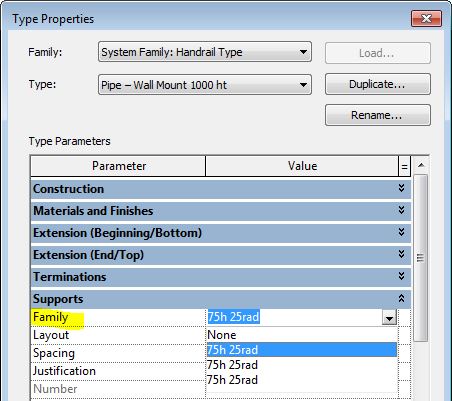Expand the Materials and Finishes section
Screen dimensions: 452x401
tap(402, 210)
